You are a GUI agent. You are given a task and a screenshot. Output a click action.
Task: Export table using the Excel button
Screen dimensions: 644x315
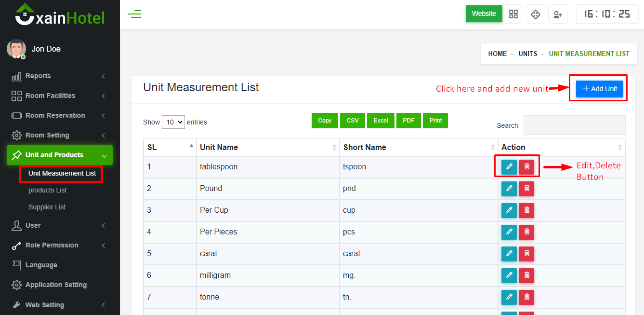point(381,121)
